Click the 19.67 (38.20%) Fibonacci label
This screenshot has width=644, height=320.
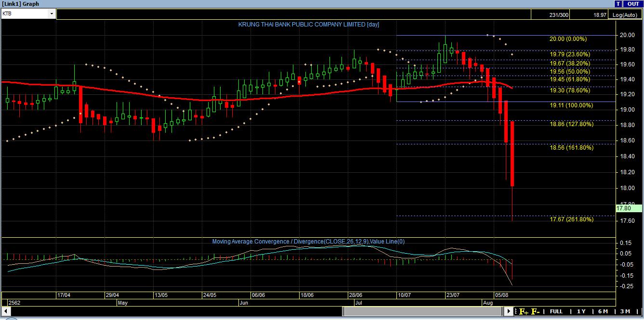click(x=569, y=64)
